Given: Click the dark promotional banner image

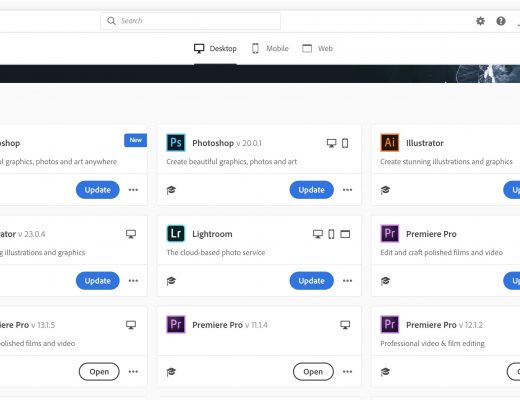Looking at the screenshot, I should click(260, 74).
